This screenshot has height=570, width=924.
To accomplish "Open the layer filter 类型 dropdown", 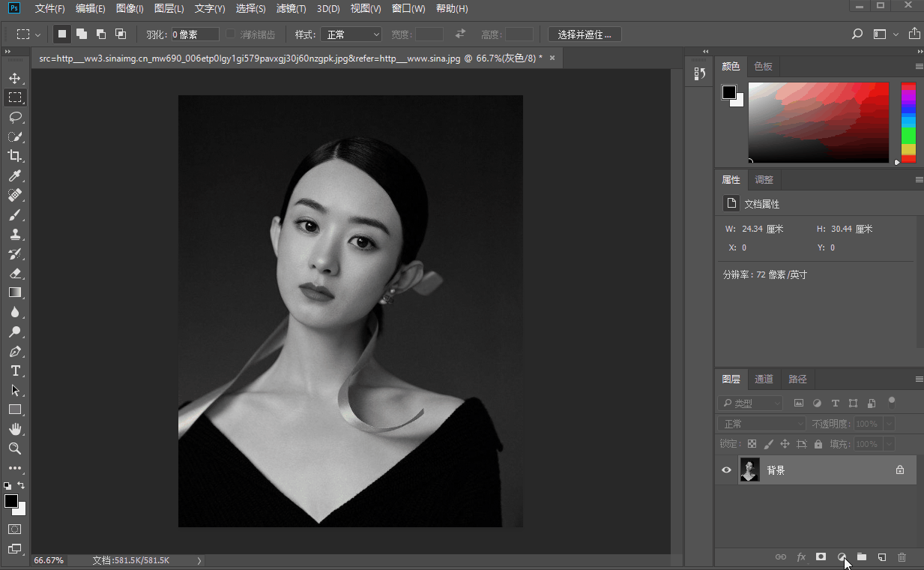I will [750, 403].
